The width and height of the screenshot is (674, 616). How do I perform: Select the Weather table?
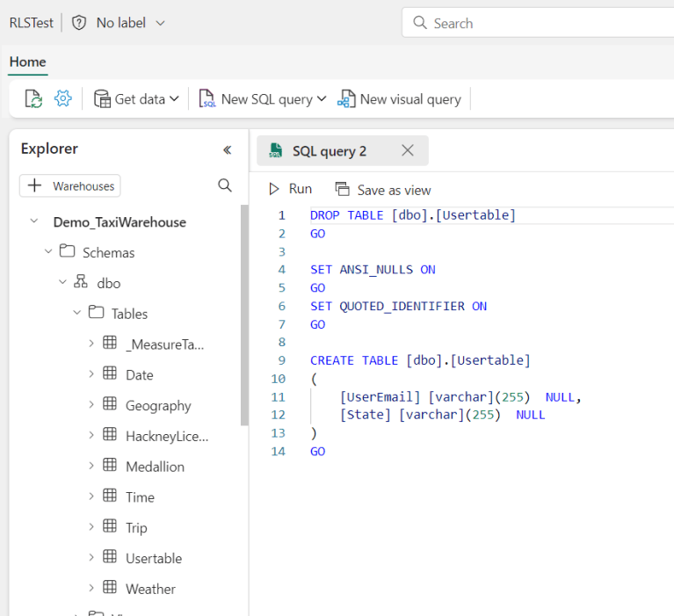pos(150,589)
